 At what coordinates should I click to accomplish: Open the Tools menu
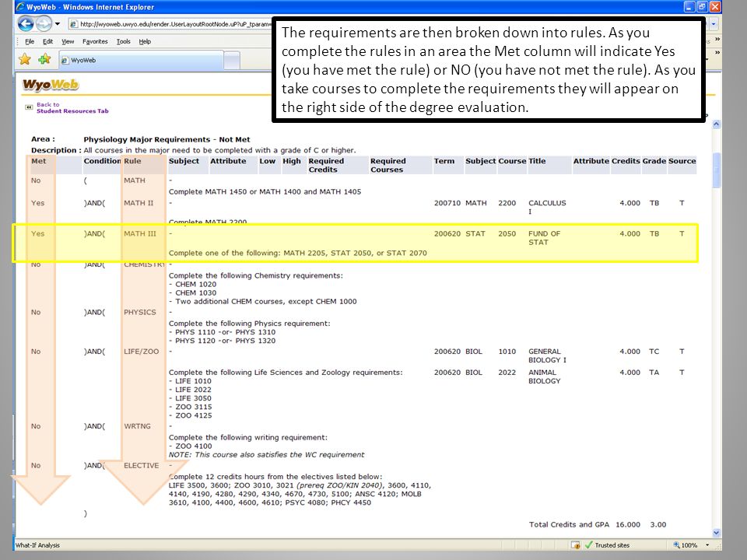click(124, 41)
